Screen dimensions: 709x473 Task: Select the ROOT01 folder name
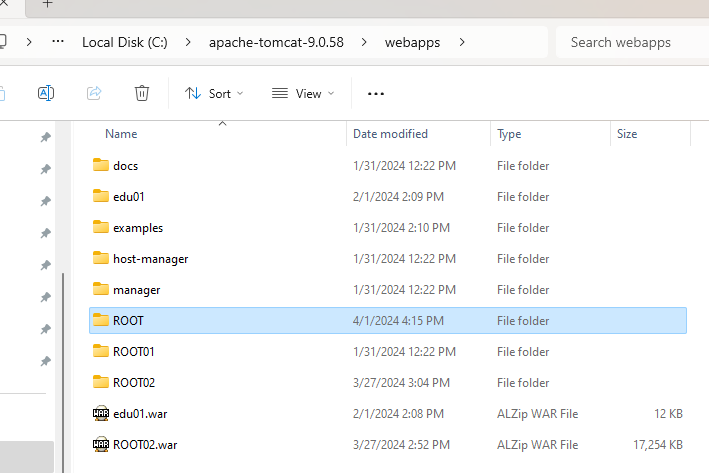134,352
